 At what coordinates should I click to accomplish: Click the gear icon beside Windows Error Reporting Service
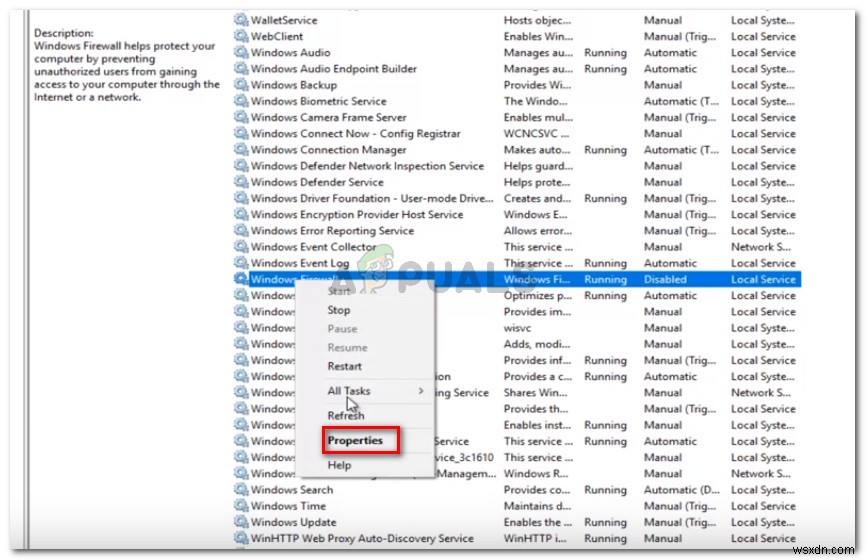tap(241, 230)
